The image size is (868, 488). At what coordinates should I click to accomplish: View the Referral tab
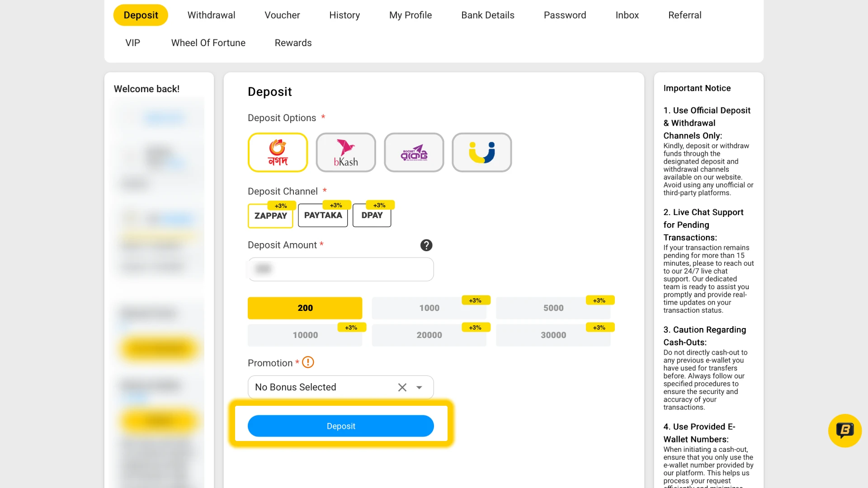684,15
